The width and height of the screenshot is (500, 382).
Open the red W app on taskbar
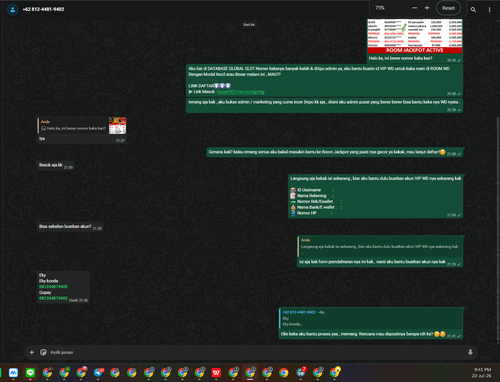pyautogui.click(x=216, y=372)
